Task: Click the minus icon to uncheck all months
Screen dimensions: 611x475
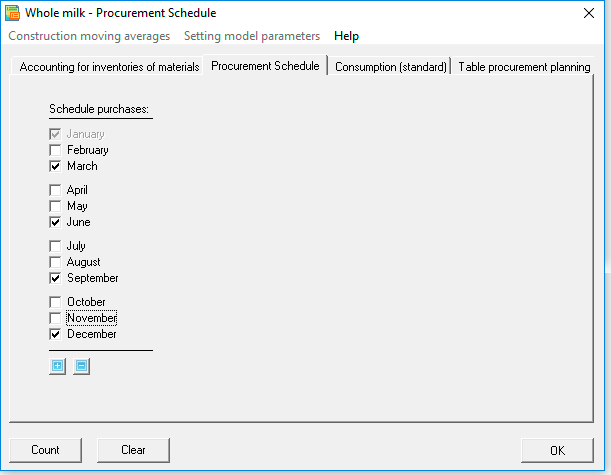Action: 81,366
